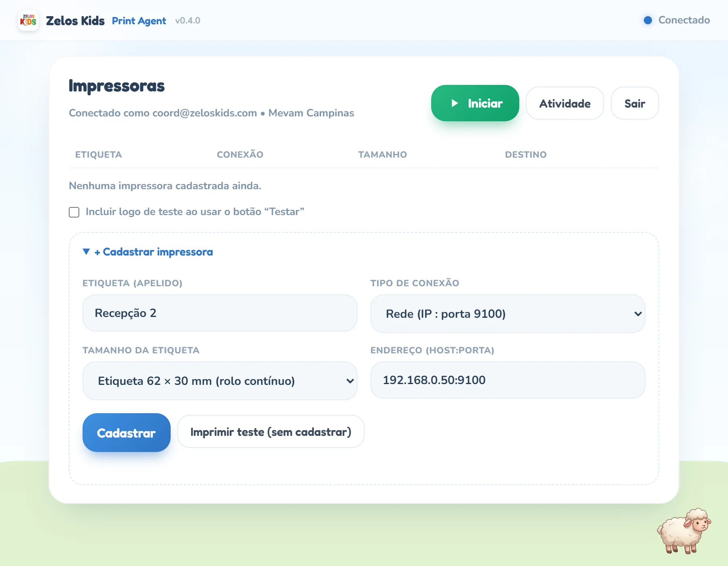Focus the Etiqueta (apelido) input field
Screen dimensions: 728x566
click(220, 313)
